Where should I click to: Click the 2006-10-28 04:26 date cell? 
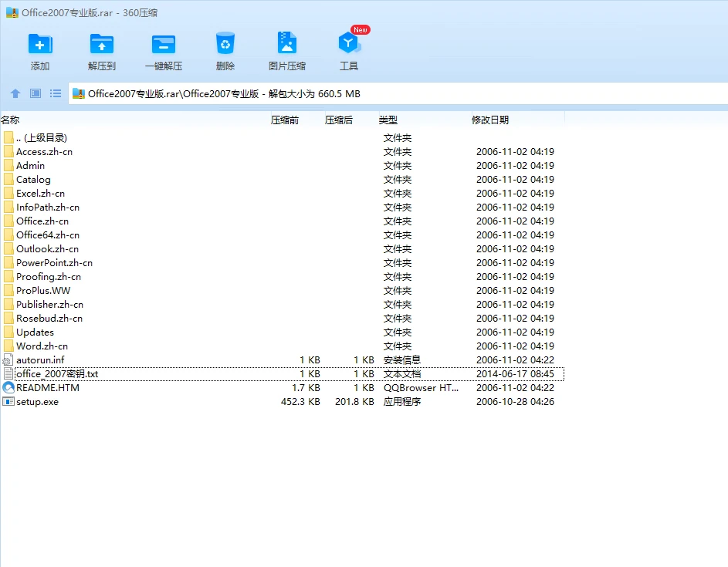click(x=515, y=402)
